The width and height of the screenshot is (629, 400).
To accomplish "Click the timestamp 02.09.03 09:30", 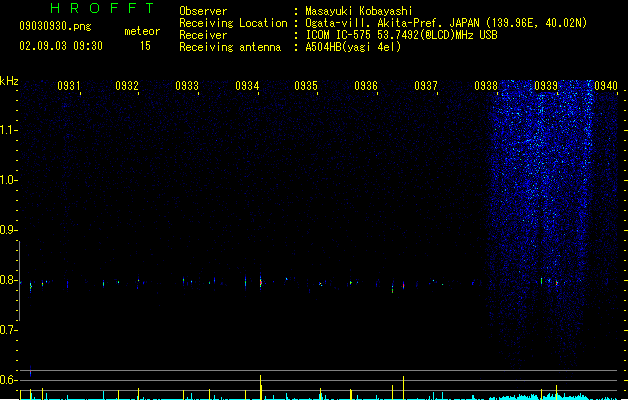I will click(x=61, y=46).
